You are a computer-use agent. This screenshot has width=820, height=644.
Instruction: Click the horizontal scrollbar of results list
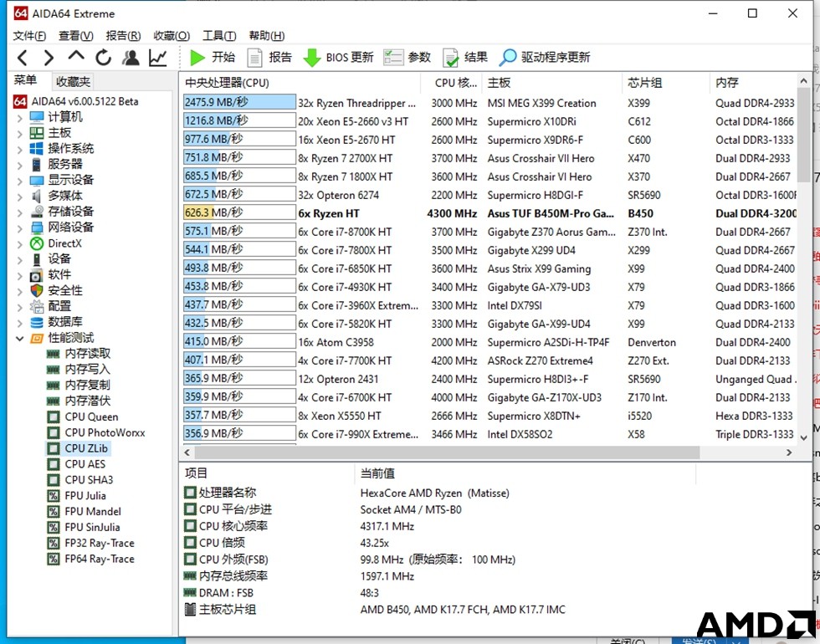coord(447,452)
